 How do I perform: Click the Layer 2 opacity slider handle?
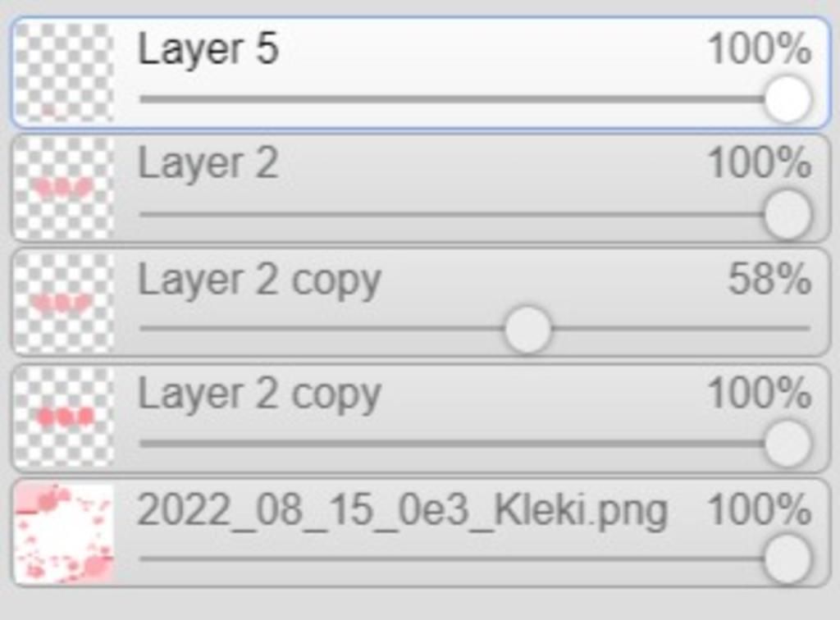[787, 215]
